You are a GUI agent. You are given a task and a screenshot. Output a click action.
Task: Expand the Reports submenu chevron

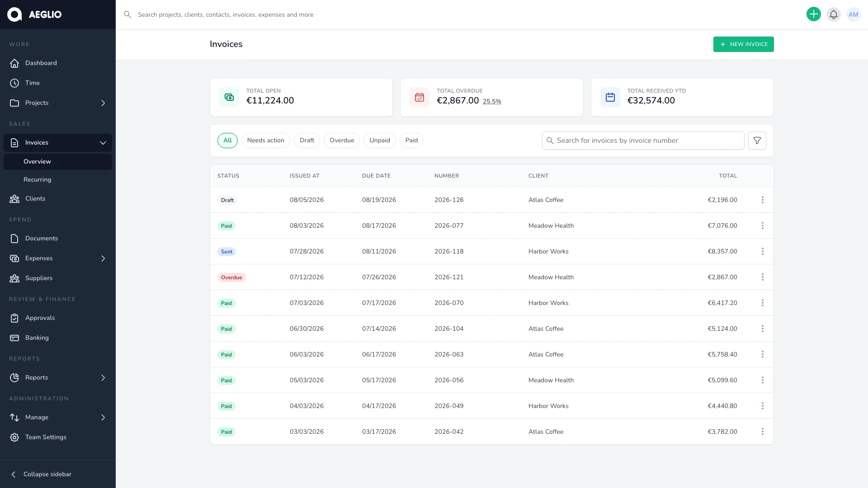tap(103, 378)
